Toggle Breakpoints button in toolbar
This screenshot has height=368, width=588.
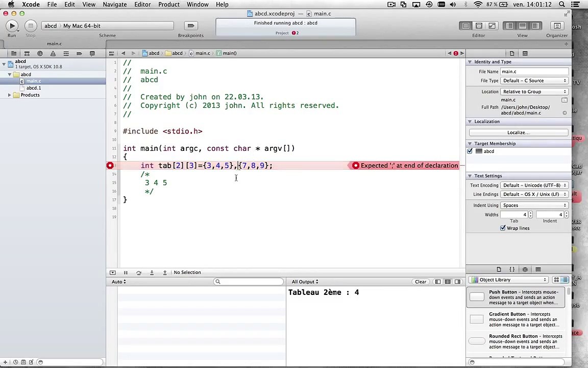pos(191,26)
